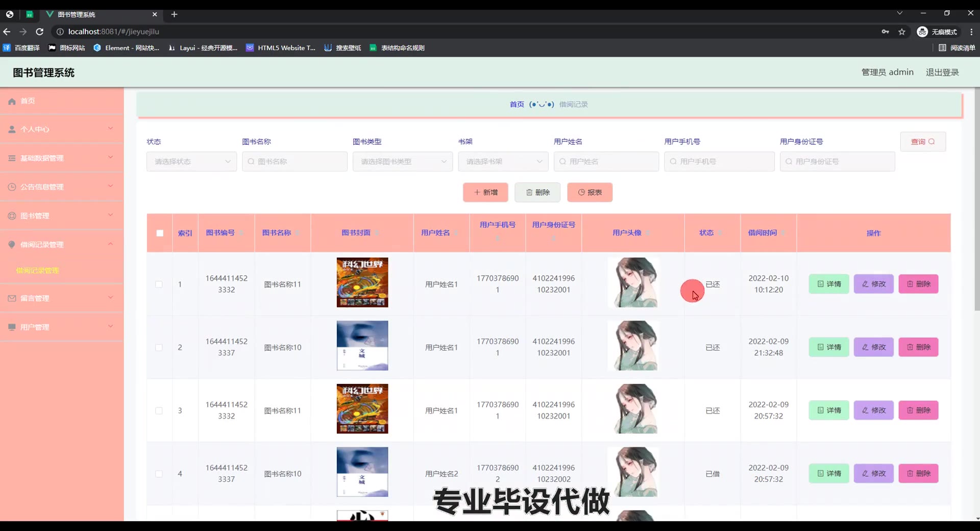Click 退出登录 to log out
Viewport: 980px width, 531px height.
[x=942, y=73]
